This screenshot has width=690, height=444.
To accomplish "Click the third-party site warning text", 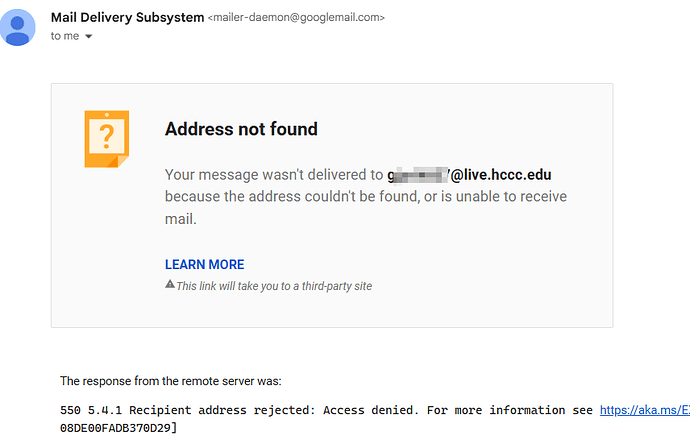I will tap(274, 286).
